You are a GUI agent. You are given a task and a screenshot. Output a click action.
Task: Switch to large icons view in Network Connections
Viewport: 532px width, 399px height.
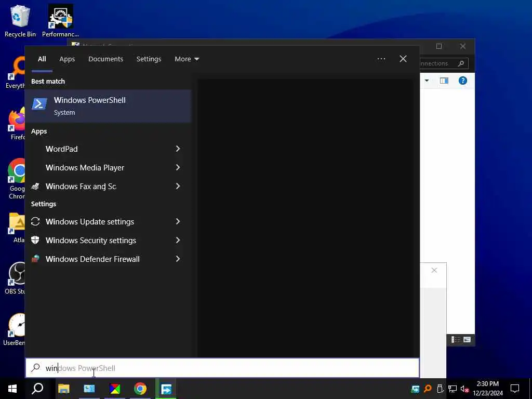pyautogui.click(x=467, y=340)
